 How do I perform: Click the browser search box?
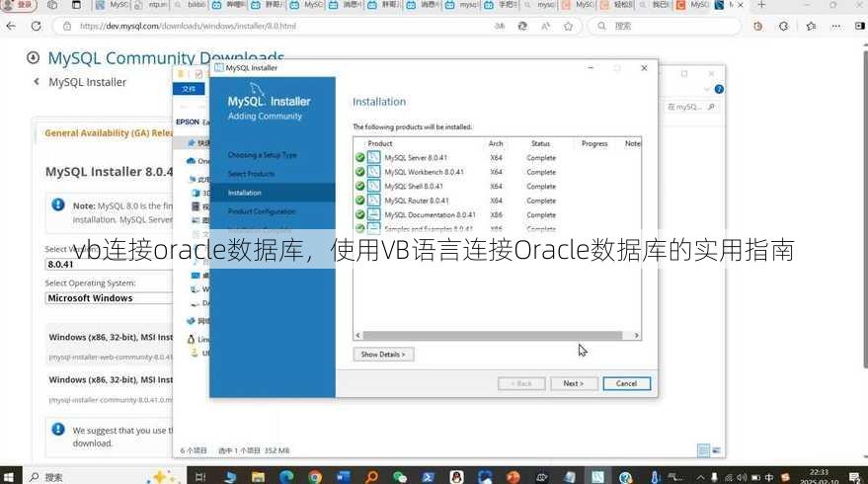click(x=665, y=26)
